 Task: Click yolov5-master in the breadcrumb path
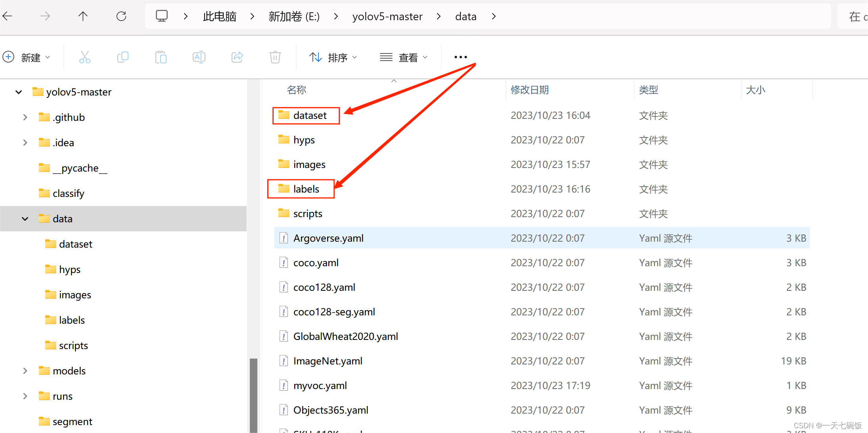tap(387, 16)
